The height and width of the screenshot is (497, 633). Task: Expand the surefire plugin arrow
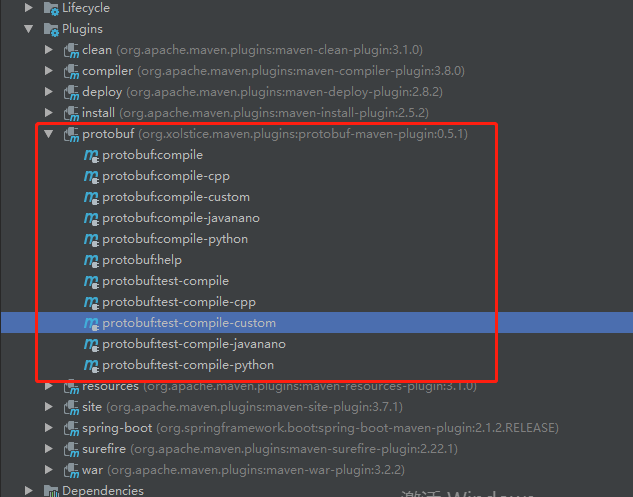pos(48,449)
